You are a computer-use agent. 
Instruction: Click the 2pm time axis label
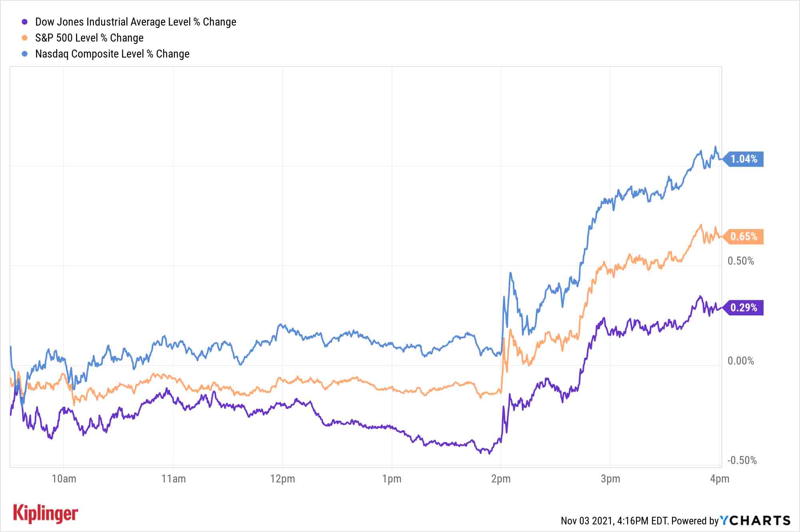tap(501, 479)
